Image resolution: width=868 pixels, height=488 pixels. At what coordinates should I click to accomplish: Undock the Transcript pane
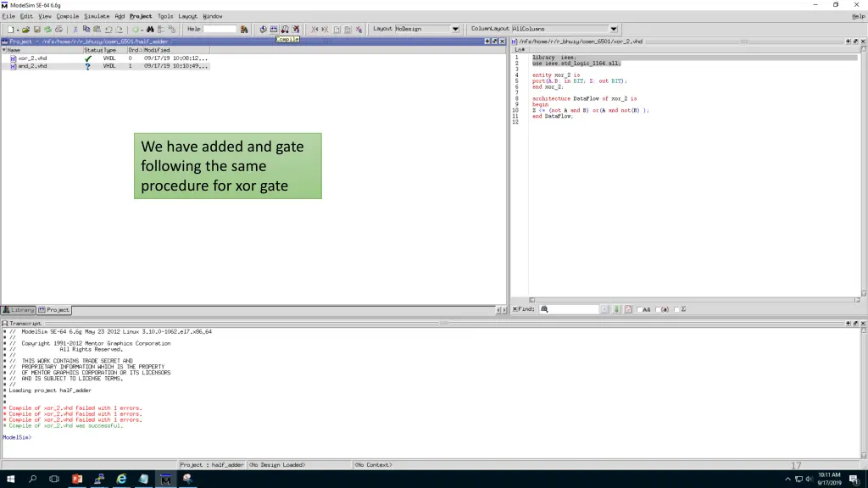coord(855,323)
